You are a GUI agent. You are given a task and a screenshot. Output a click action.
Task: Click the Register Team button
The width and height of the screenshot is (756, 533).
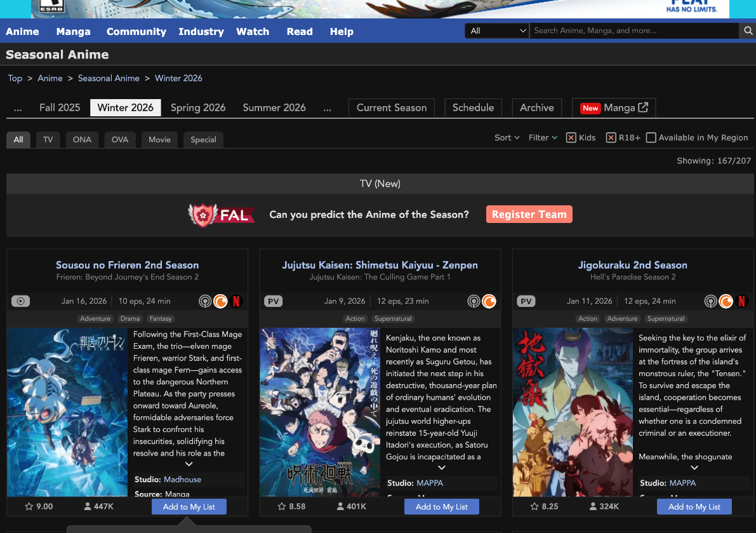click(x=529, y=214)
